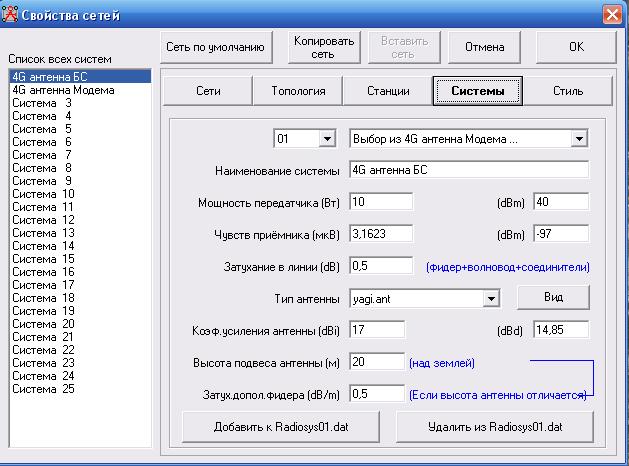Switch to the Сети tab
Screen dimensions: 629x466
pyautogui.click(x=208, y=91)
